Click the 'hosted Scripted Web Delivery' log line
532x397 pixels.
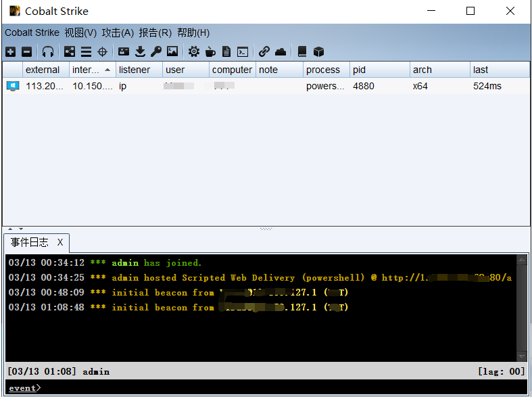point(260,277)
